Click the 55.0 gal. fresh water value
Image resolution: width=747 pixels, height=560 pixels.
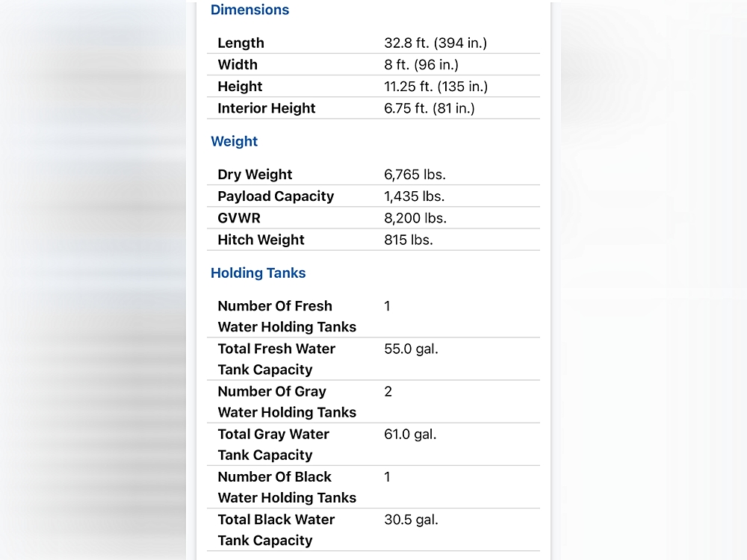click(x=411, y=349)
